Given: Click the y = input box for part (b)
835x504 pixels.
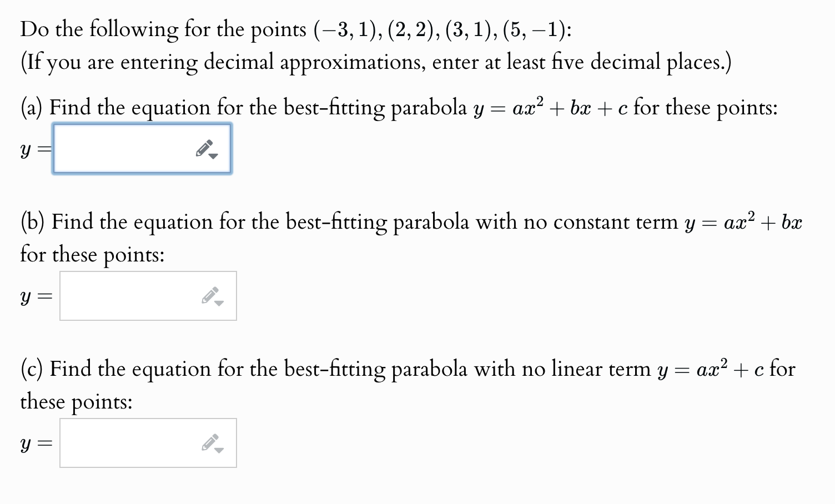Looking at the screenshot, I should [128, 296].
